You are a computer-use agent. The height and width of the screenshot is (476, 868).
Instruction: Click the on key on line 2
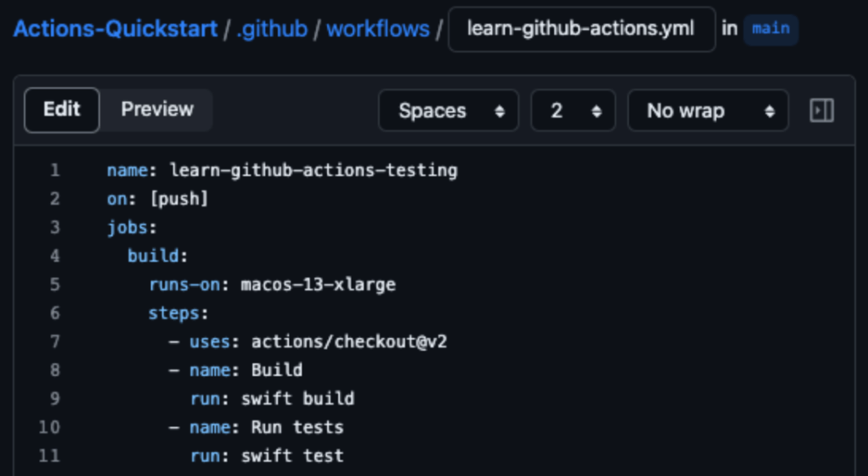(x=117, y=199)
